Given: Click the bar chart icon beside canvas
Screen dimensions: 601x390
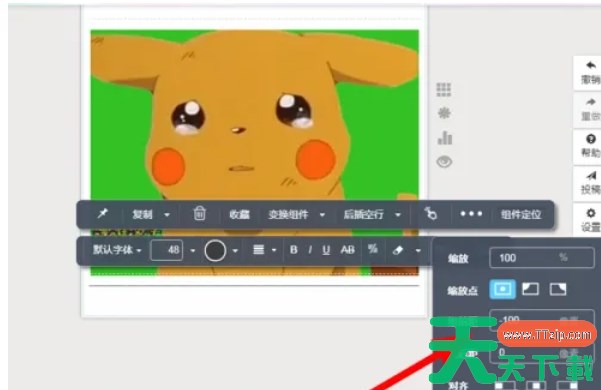Looking at the screenshot, I should coord(445,138).
